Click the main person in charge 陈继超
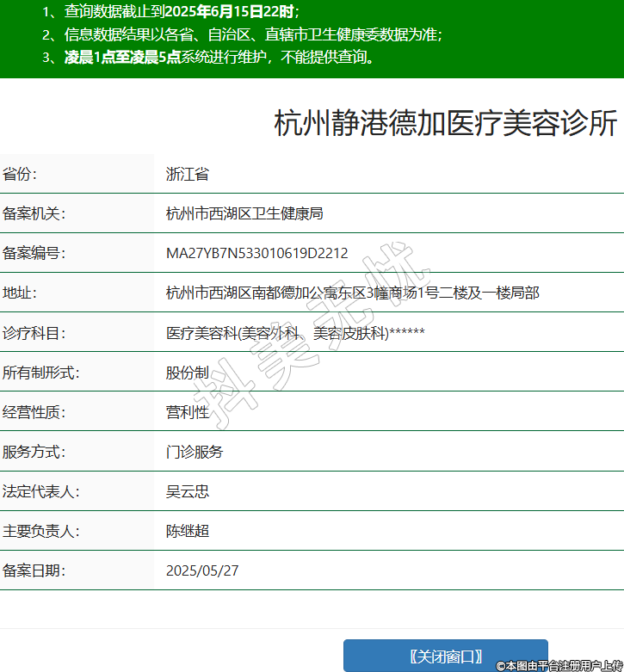The width and height of the screenshot is (624, 672). [x=188, y=531]
